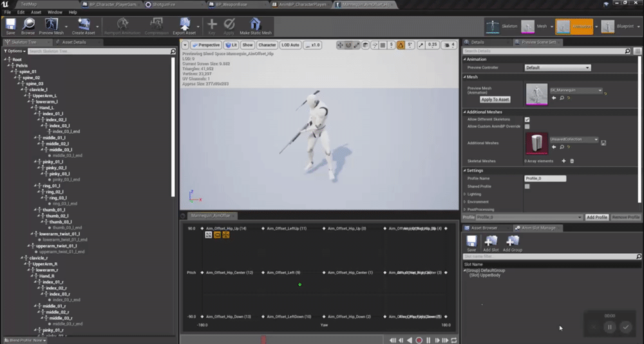
Task: Toggle the Shared Profile checkbox
Action: 527,186
